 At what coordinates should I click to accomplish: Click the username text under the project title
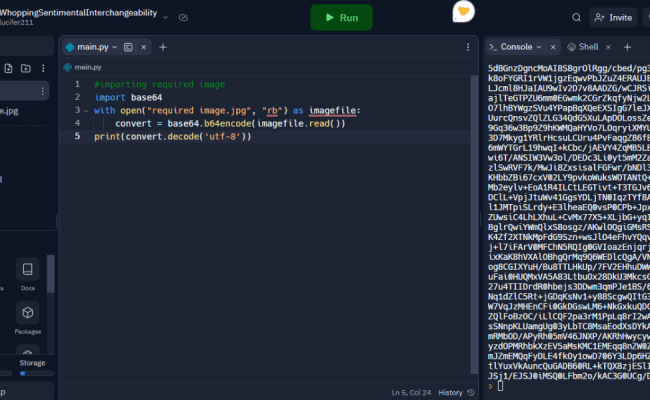tap(17, 23)
